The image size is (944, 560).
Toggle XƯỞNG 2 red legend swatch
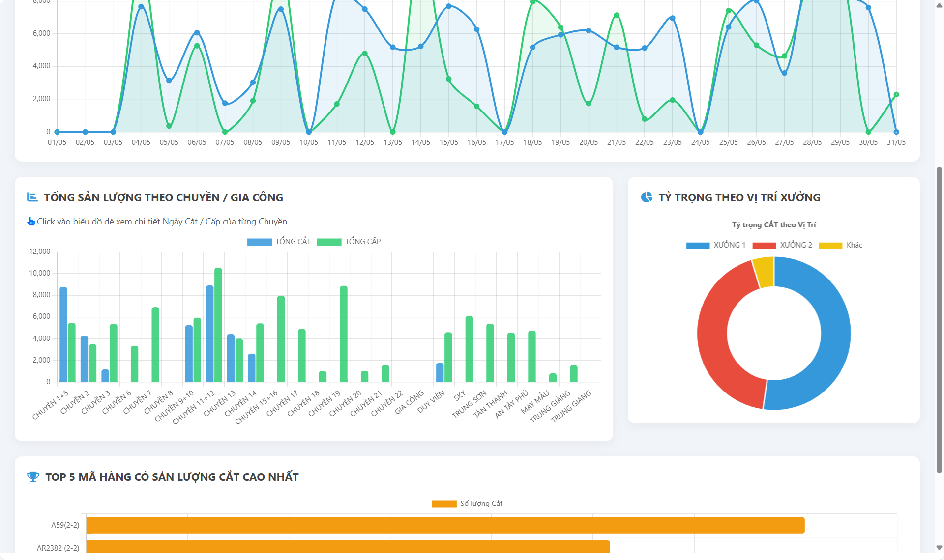coord(764,245)
